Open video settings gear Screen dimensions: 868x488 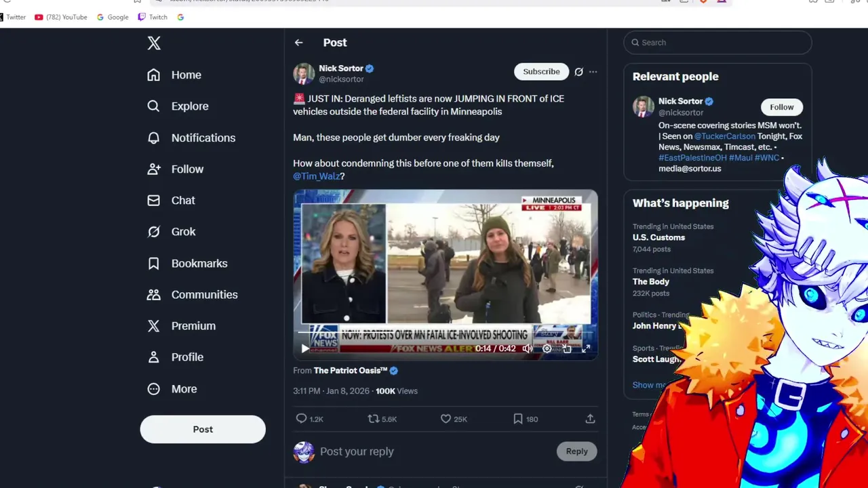(547, 348)
